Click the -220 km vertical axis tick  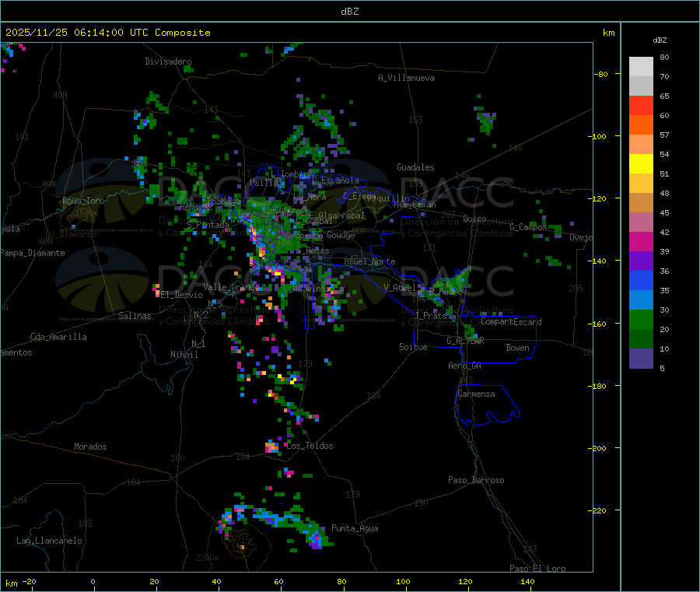point(597,511)
